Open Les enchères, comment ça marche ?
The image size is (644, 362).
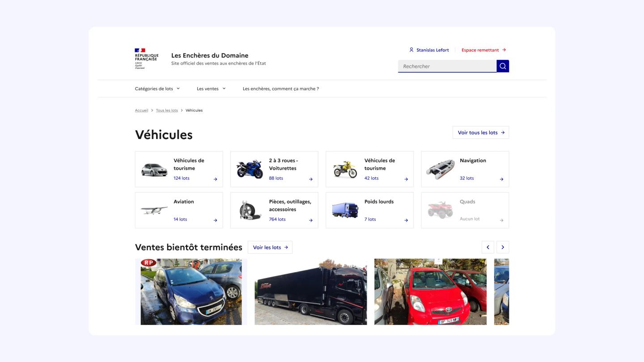point(281,88)
